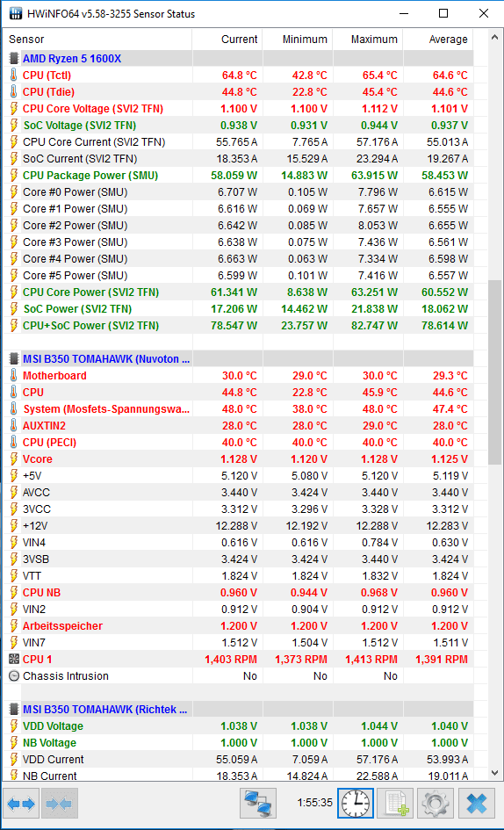This screenshot has height=830, width=504.
Task: Click the thermometer icon for CPU (Tdie)
Action: pyautogui.click(x=14, y=92)
